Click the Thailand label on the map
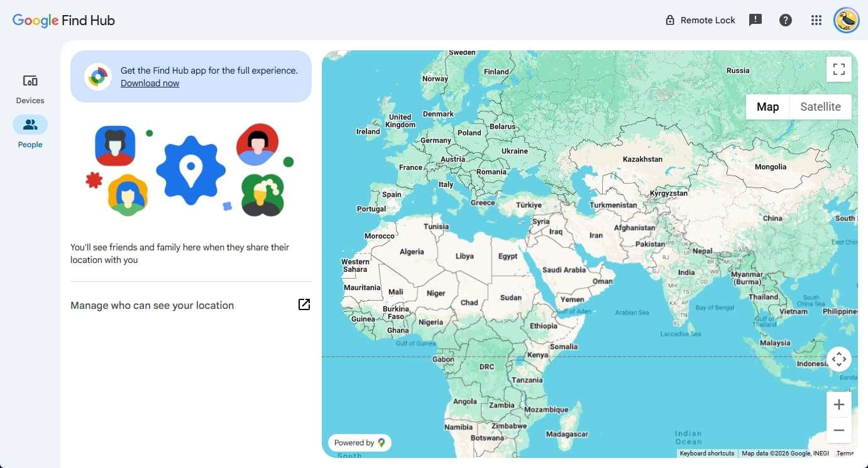 [763, 297]
